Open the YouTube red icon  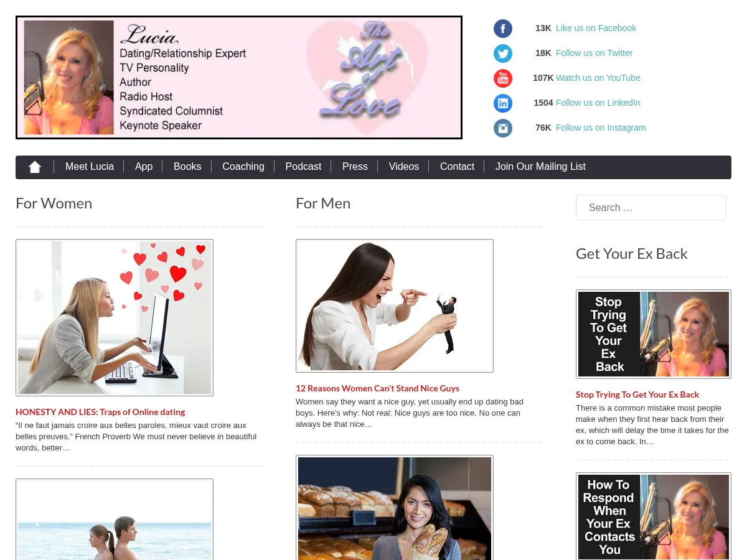pos(503,78)
